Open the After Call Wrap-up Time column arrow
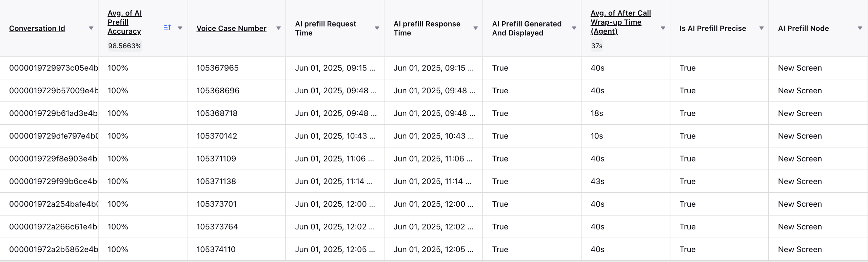This screenshot has width=868, height=262. 663,28
